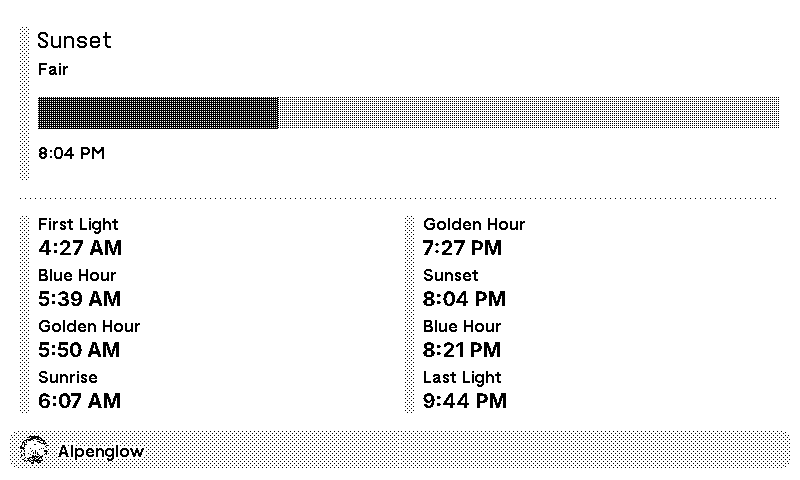Select the Fair condition text
This screenshot has width=800, height=480.
coord(53,70)
